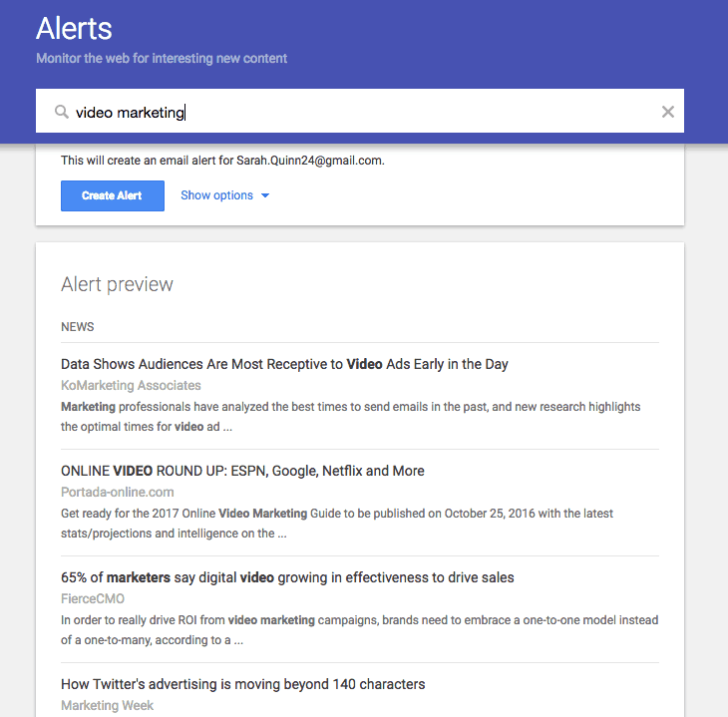Click the video marketing search field
Viewport: 728px width, 717px height.
(359, 111)
